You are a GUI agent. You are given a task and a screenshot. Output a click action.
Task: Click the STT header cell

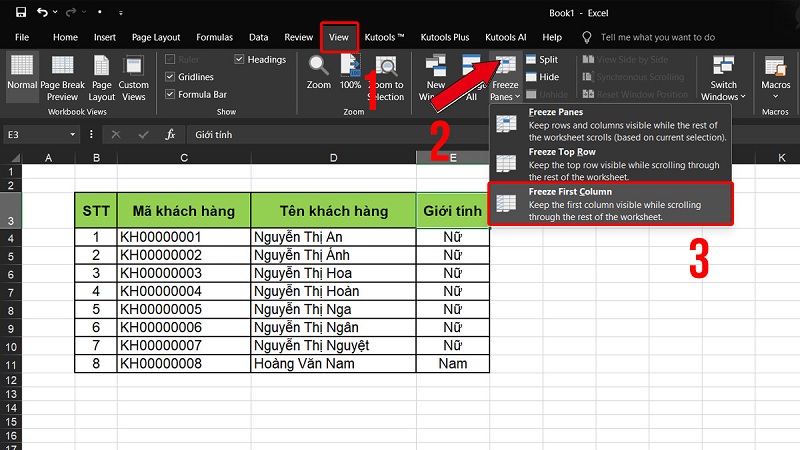pos(96,211)
